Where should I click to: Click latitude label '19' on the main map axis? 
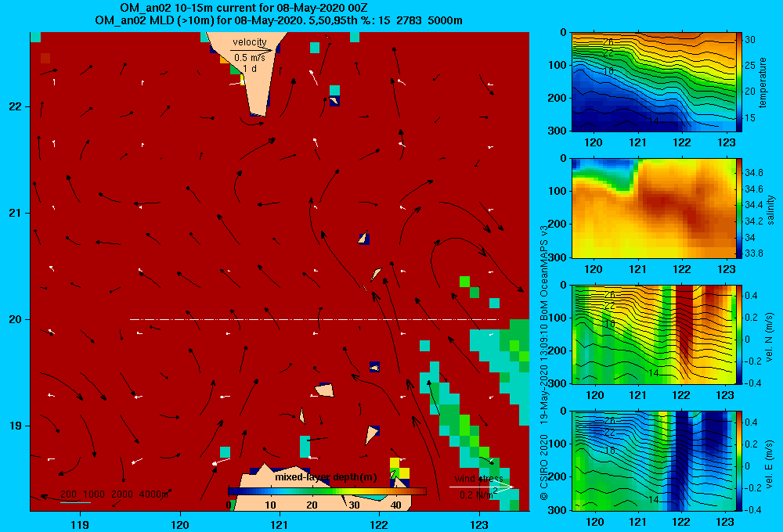[15, 426]
